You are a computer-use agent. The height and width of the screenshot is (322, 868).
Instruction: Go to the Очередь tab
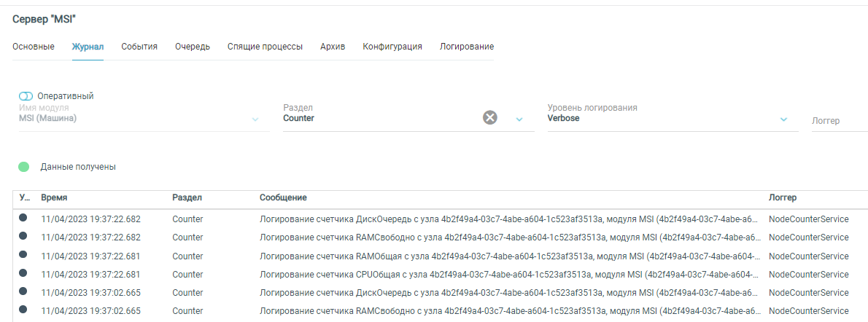click(x=193, y=47)
